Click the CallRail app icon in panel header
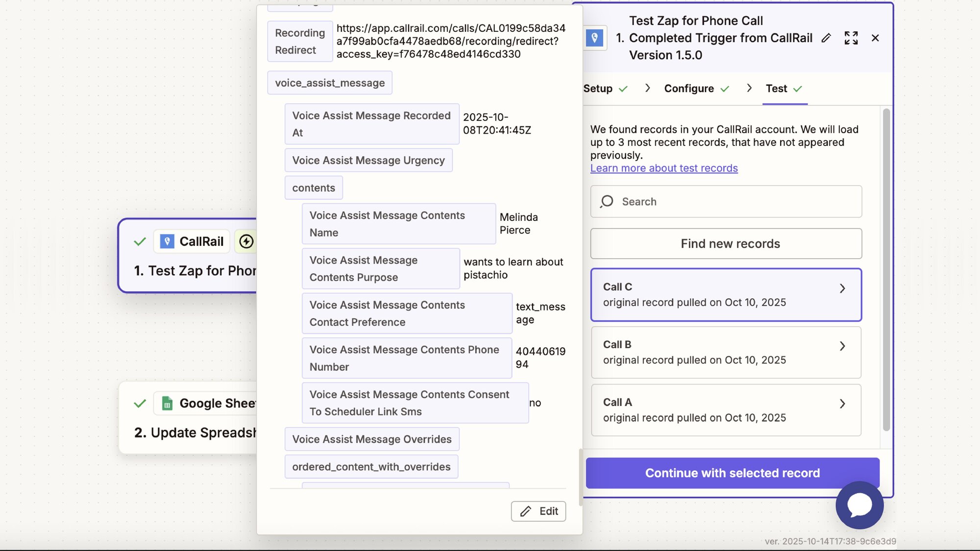The width and height of the screenshot is (980, 551). pyautogui.click(x=594, y=38)
